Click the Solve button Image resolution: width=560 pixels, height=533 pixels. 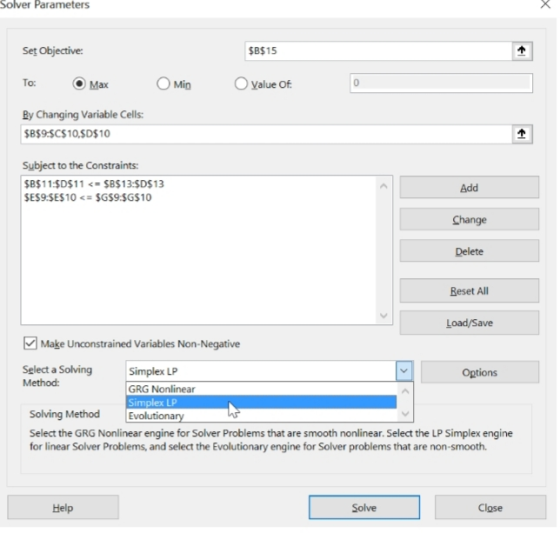tap(364, 507)
